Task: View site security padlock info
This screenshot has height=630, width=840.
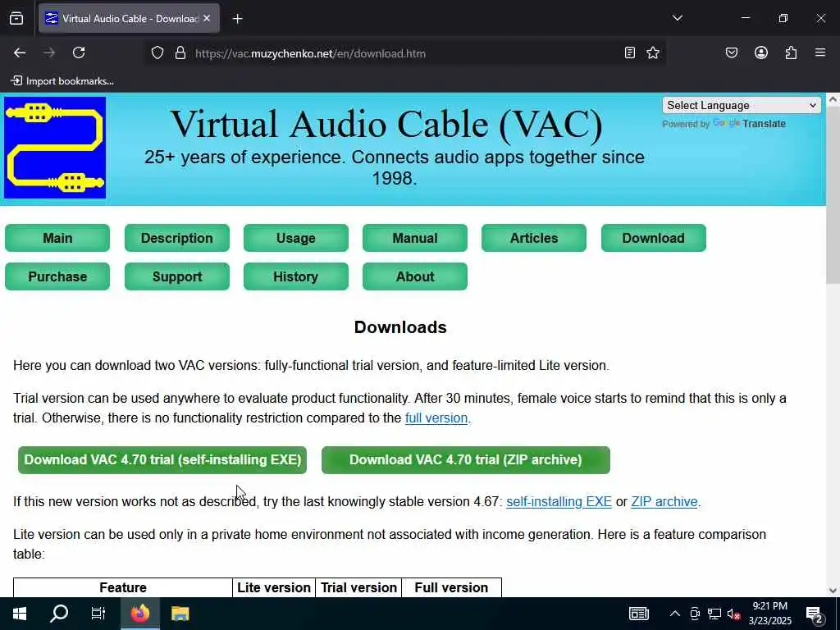Action: point(180,53)
